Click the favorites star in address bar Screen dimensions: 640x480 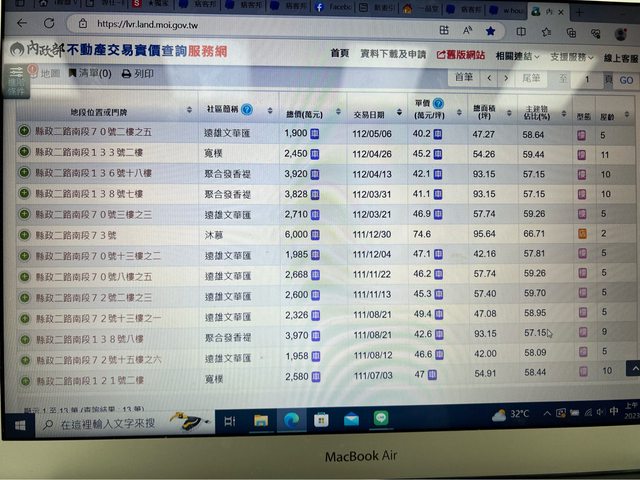point(491,32)
